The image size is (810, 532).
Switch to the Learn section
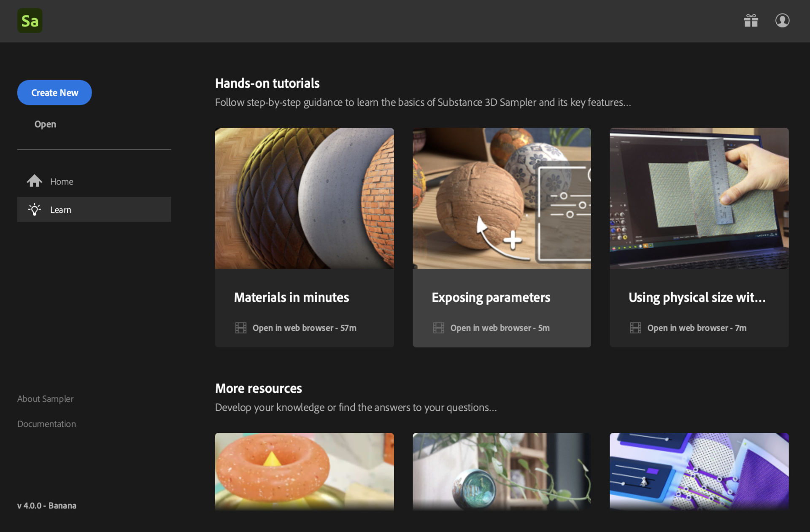point(61,210)
